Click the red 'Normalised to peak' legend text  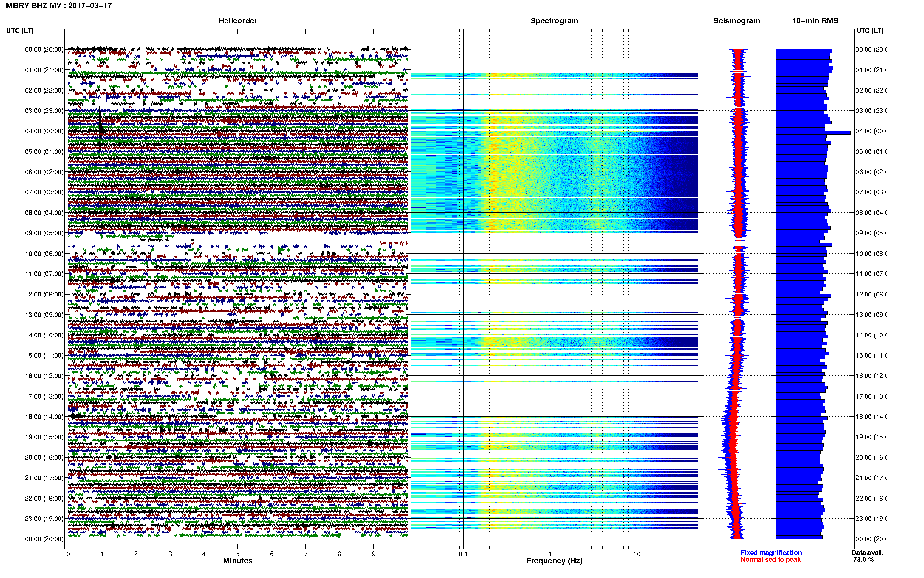click(770, 560)
